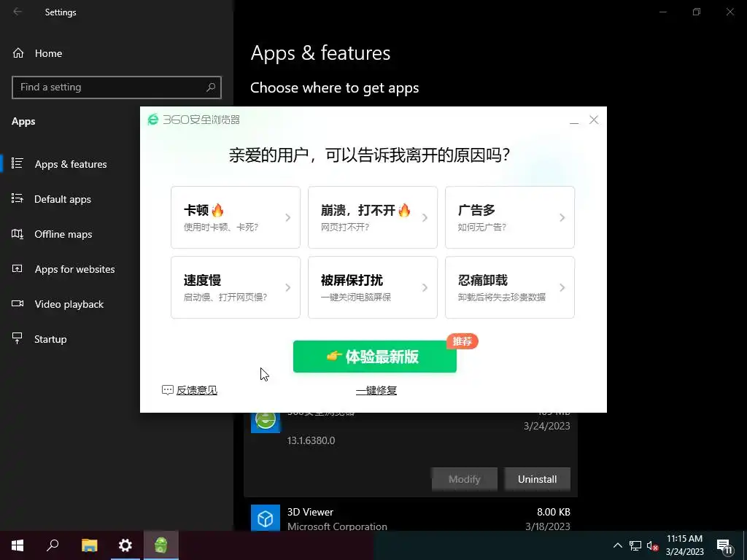Click the muted volume tray icon
The width and height of the screenshot is (747, 560).
[652, 545]
